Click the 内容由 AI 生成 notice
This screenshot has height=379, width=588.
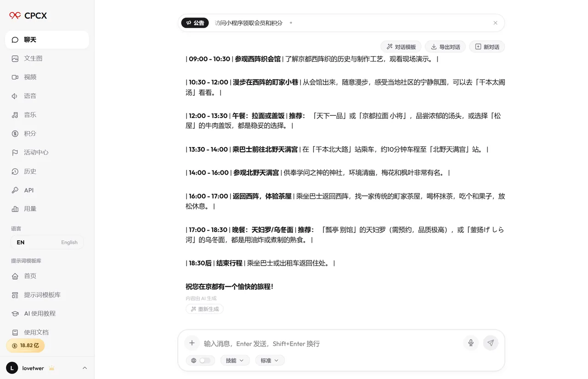point(201,299)
